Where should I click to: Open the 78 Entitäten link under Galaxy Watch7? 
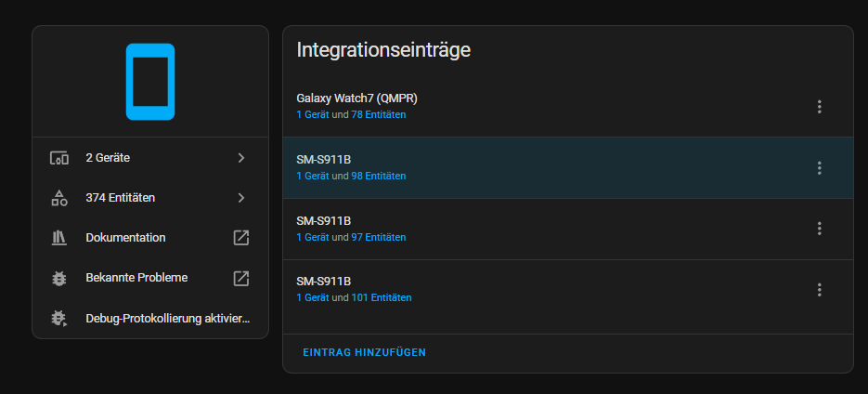(378, 115)
